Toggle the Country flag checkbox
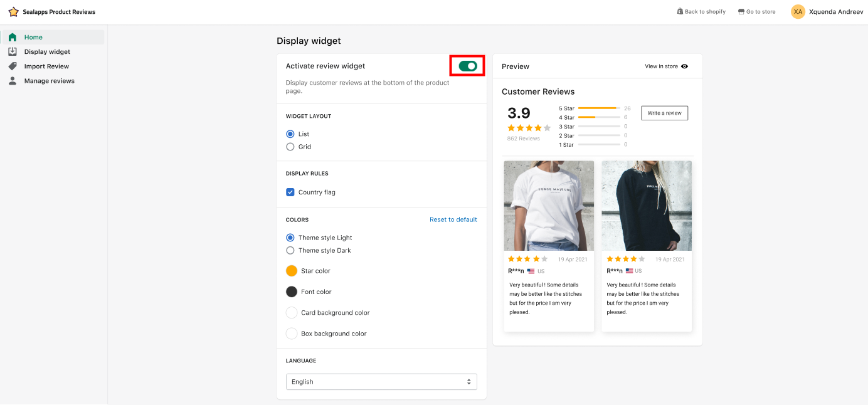 click(x=290, y=192)
